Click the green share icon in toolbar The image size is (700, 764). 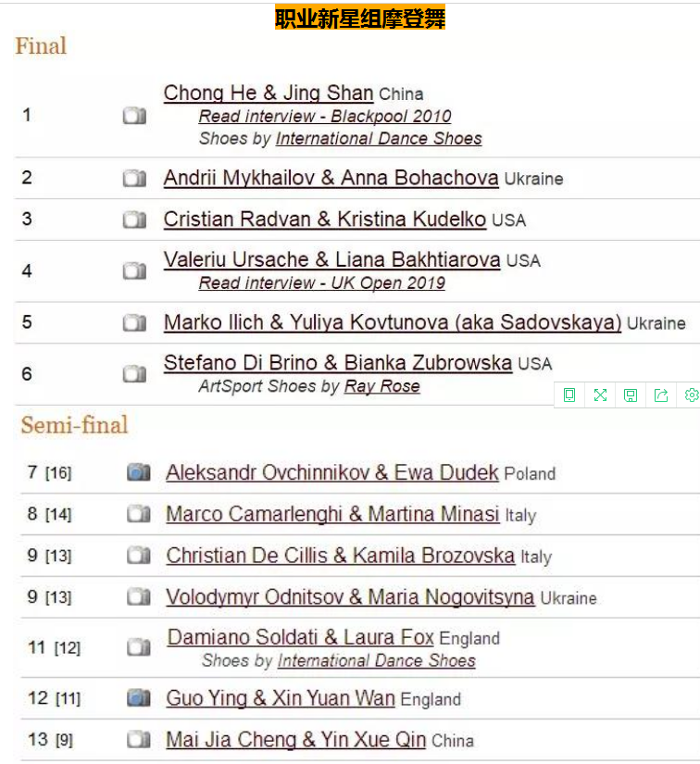pos(661,395)
